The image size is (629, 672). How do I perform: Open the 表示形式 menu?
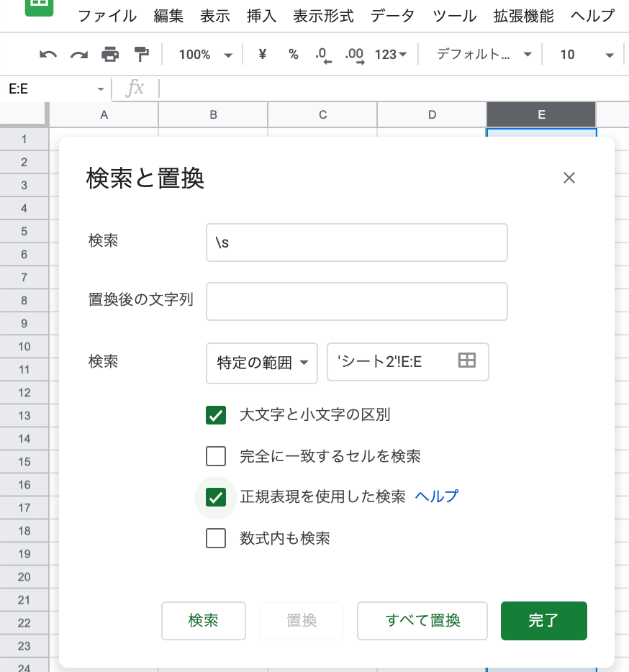tap(323, 16)
